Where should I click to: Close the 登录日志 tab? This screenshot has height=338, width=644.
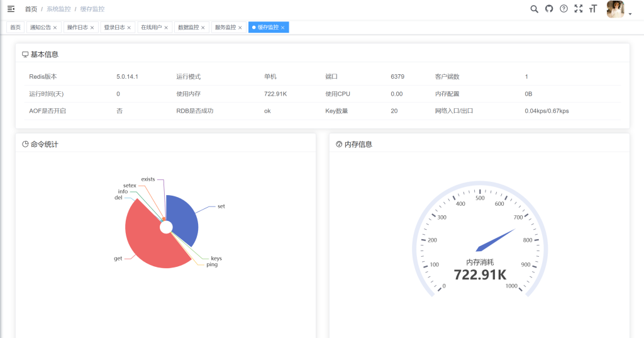tap(130, 28)
